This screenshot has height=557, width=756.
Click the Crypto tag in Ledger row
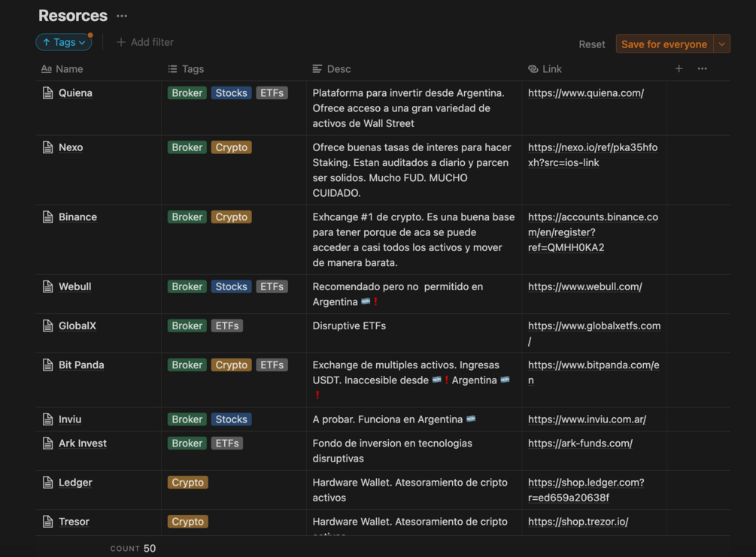[187, 483]
